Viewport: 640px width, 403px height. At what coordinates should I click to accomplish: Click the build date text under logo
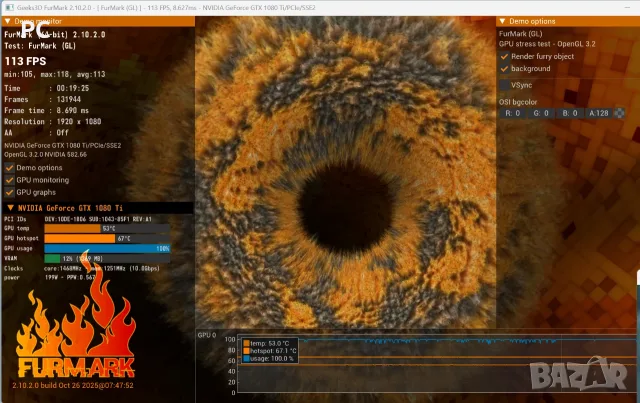point(73,385)
